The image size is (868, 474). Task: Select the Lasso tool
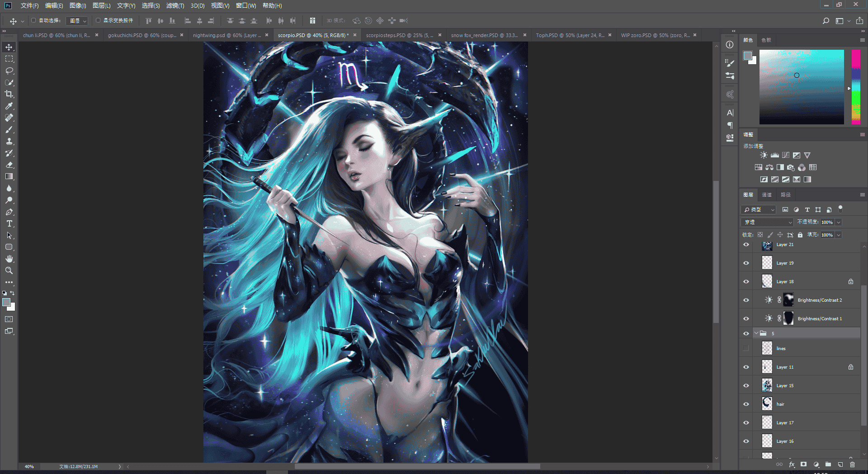coord(9,71)
